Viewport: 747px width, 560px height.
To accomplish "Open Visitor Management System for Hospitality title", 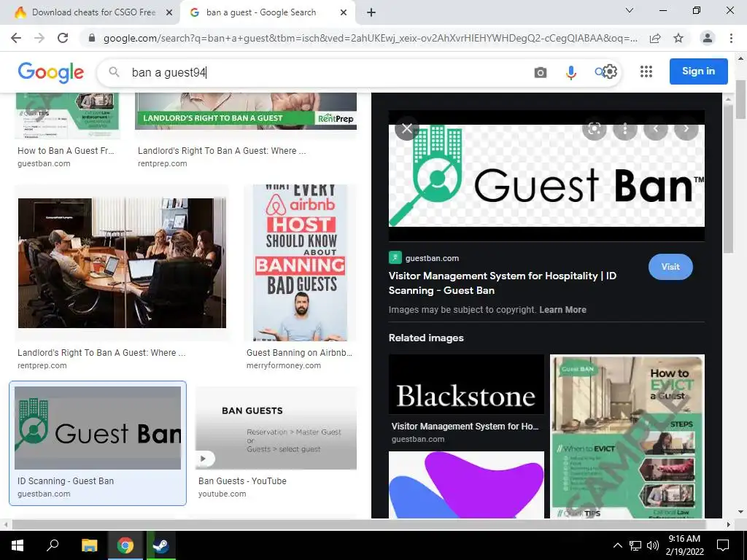I will (502, 283).
